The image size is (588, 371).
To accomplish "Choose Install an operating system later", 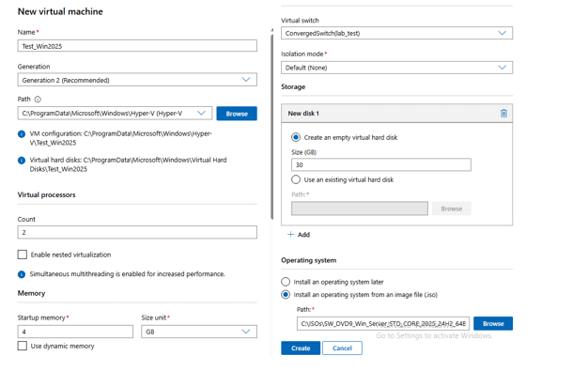I will (286, 282).
